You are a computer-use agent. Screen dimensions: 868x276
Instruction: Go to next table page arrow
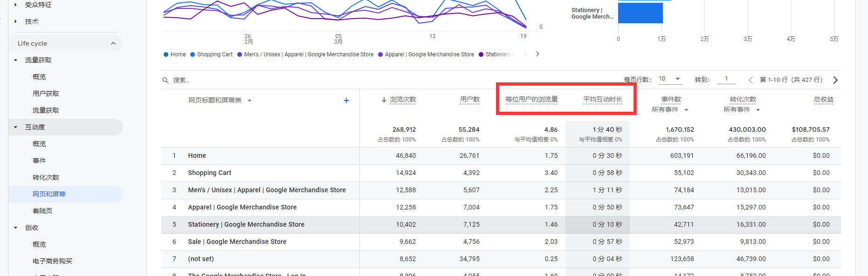pyautogui.click(x=835, y=80)
